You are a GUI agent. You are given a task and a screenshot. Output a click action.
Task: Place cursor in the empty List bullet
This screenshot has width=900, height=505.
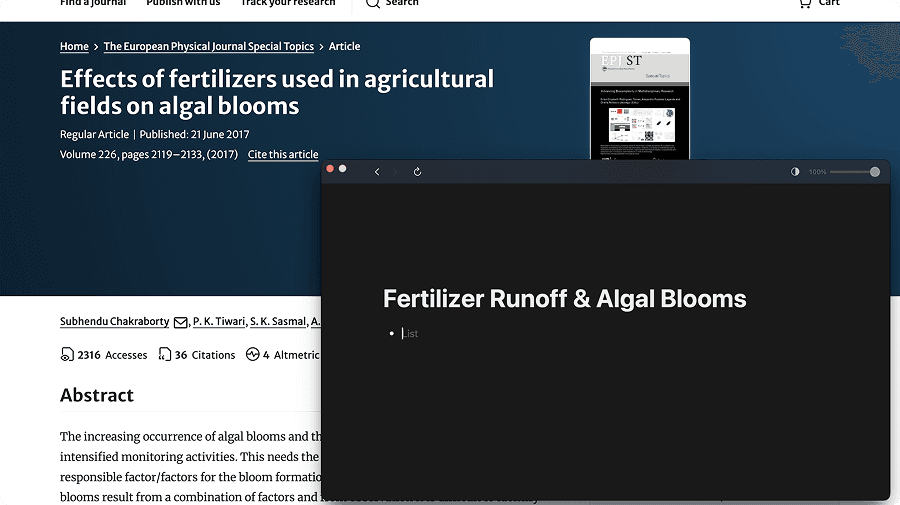coord(410,333)
